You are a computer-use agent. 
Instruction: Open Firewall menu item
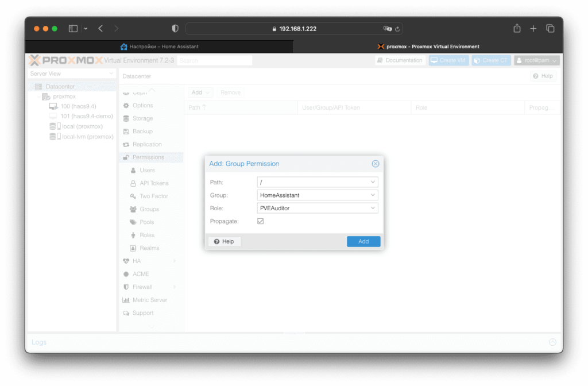pos(151,287)
